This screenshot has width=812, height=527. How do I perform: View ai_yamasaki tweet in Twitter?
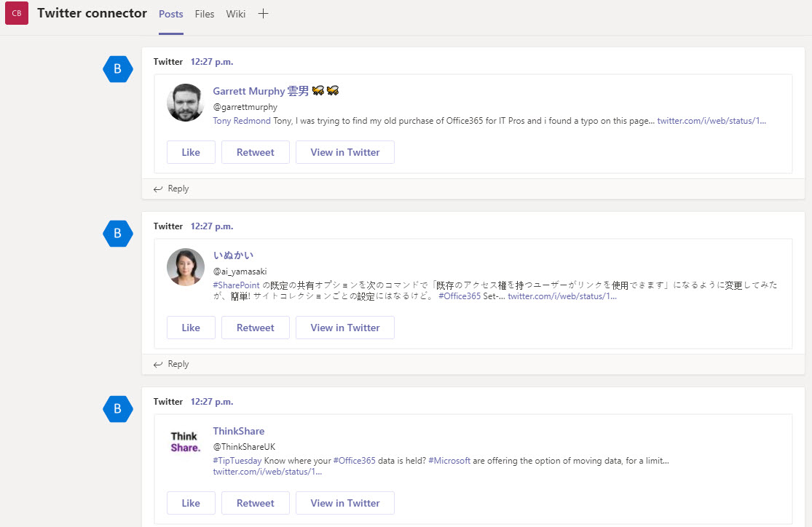coord(345,328)
